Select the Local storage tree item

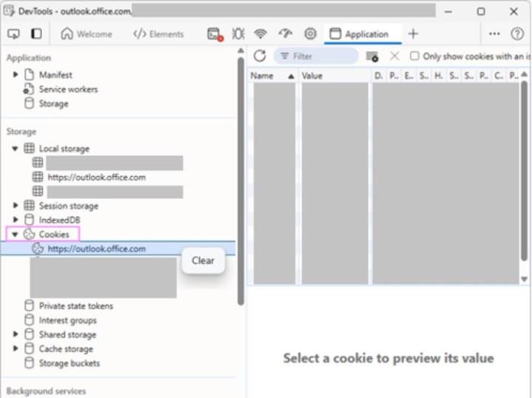click(64, 149)
